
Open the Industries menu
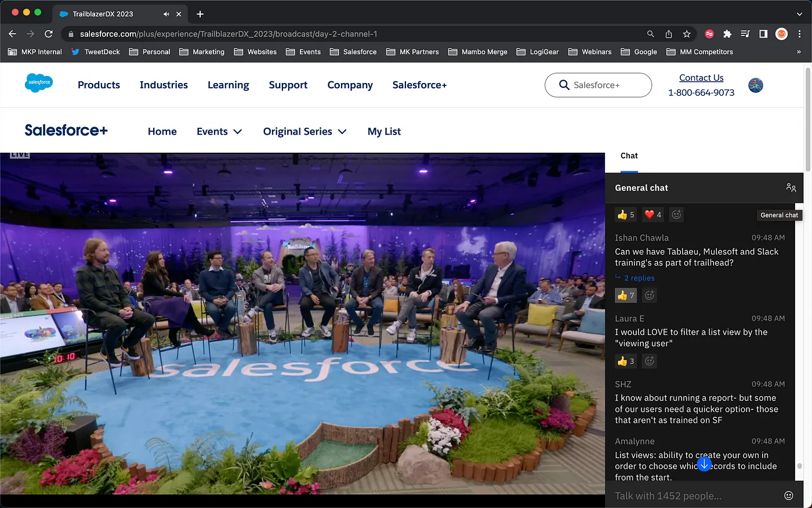coord(164,85)
